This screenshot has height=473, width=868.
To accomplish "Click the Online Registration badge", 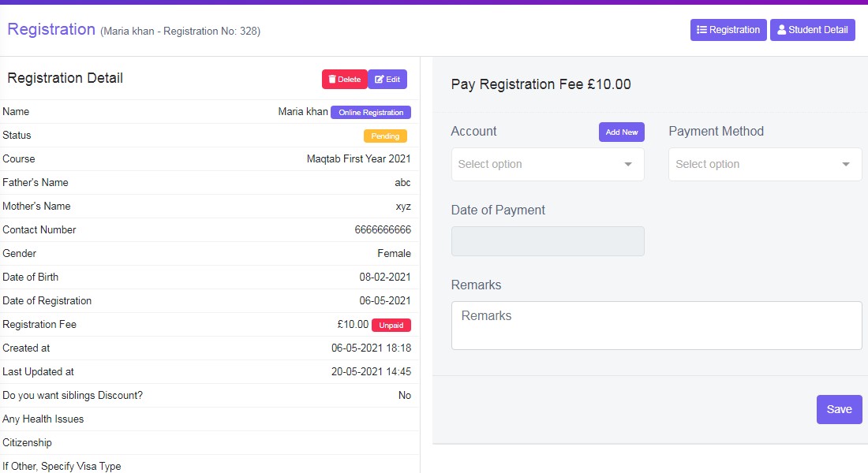I will pos(371,112).
